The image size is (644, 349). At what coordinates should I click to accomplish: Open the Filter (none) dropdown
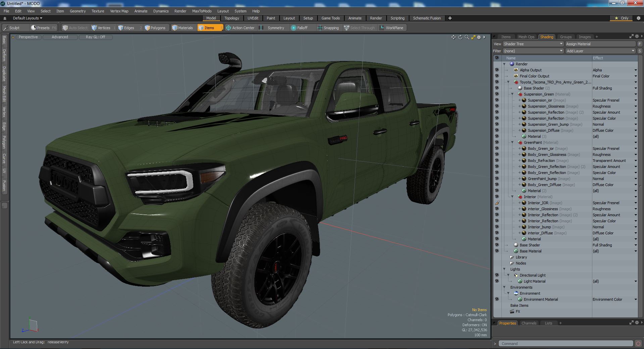pyautogui.click(x=533, y=51)
